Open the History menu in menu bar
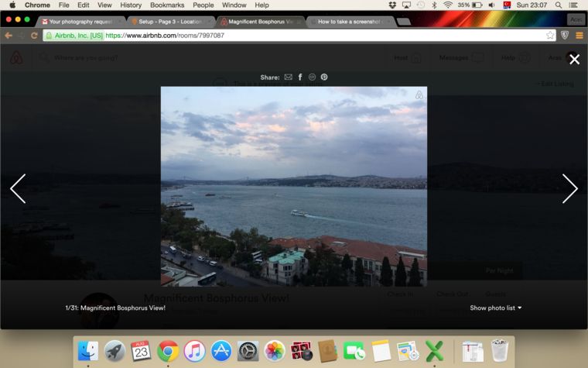 coord(131,5)
